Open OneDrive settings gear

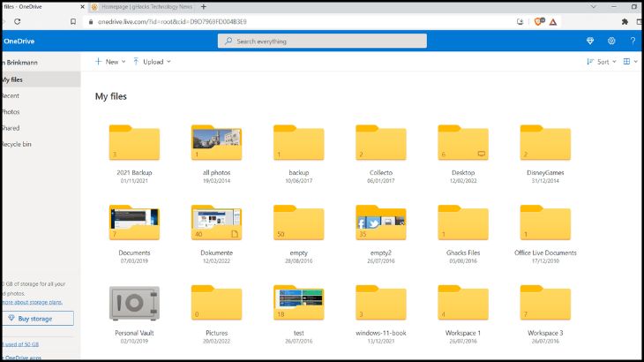coord(611,41)
